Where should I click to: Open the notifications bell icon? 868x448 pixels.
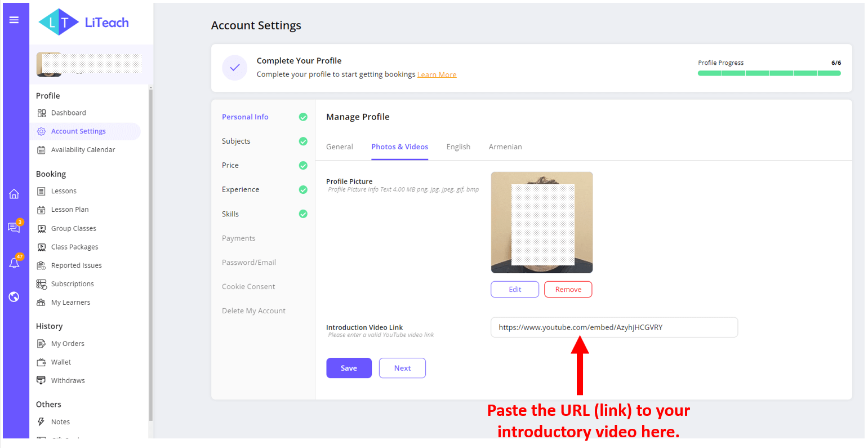(14, 263)
